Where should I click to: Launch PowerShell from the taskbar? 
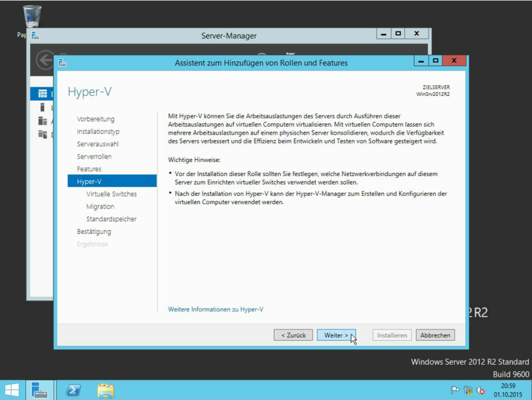tap(73, 390)
